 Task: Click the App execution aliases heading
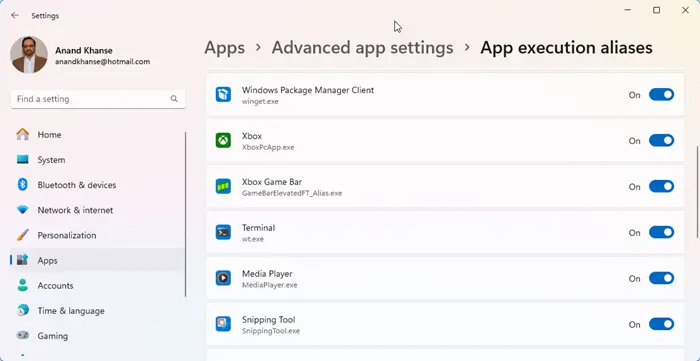tap(567, 48)
